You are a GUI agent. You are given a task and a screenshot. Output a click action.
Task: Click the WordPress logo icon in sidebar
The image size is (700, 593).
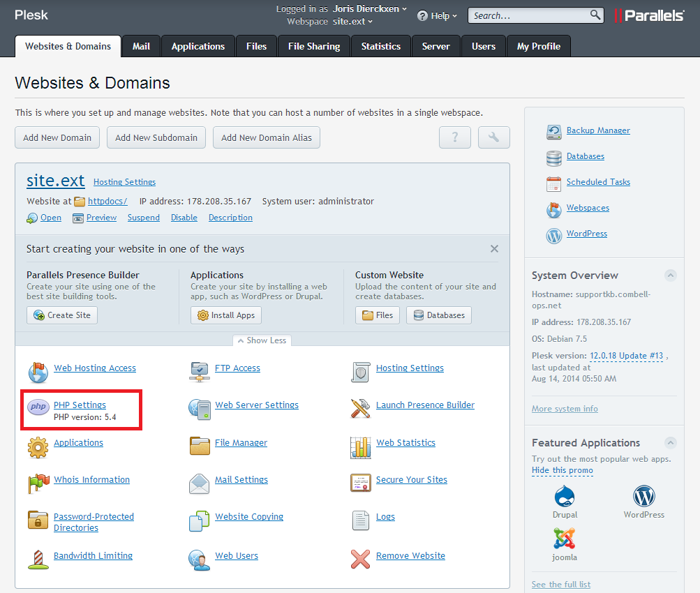[553, 236]
